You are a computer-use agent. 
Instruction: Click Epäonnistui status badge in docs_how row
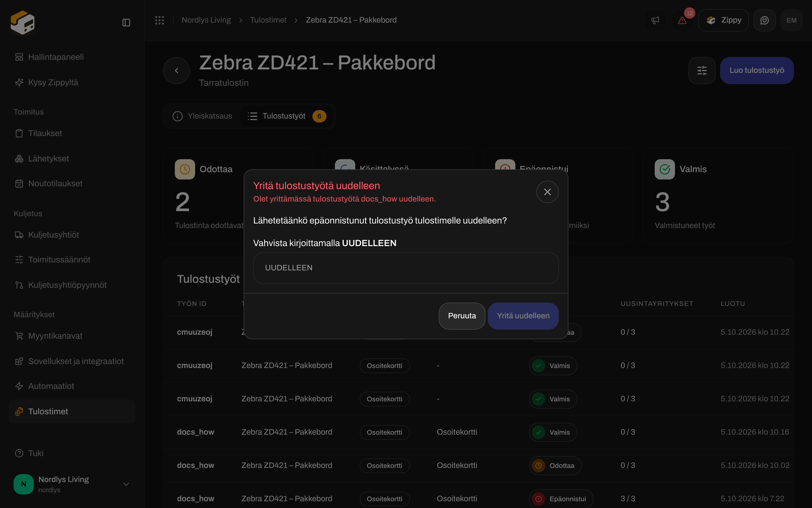(x=561, y=499)
